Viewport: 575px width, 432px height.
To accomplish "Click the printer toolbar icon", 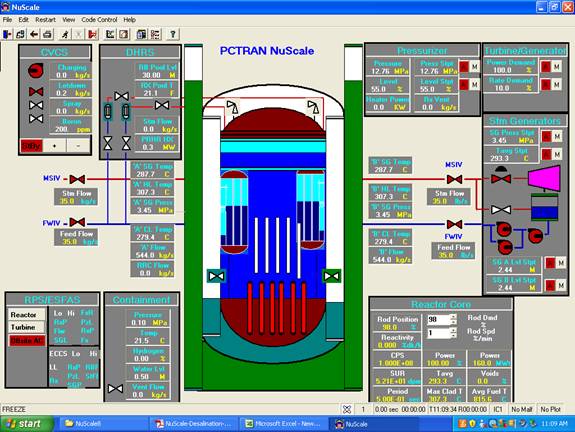I will pos(47,34).
